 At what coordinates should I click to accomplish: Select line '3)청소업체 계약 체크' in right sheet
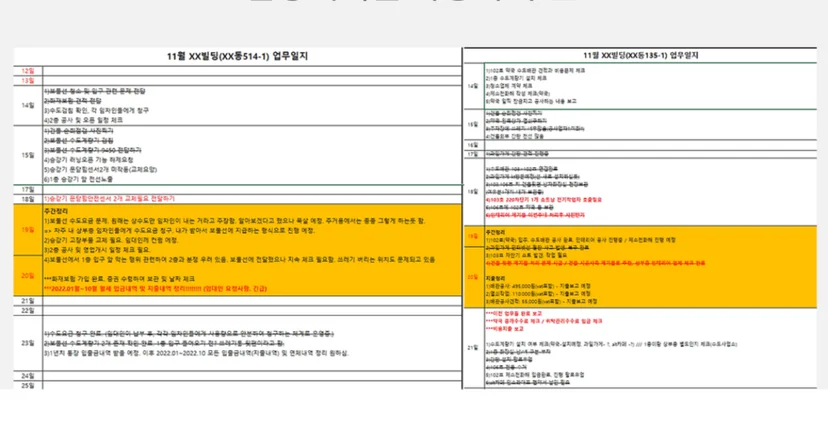click(x=509, y=86)
